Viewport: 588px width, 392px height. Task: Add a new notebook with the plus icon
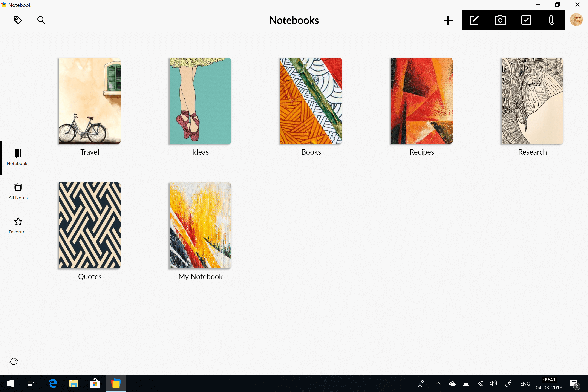point(448,20)
